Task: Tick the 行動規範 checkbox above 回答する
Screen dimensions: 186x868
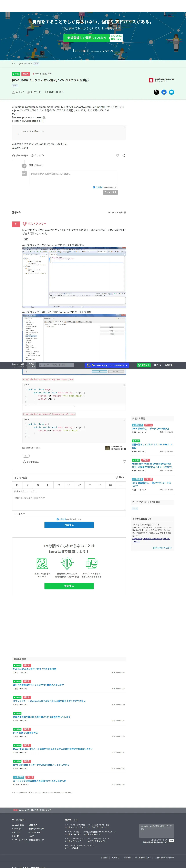Action: point(57,519)
